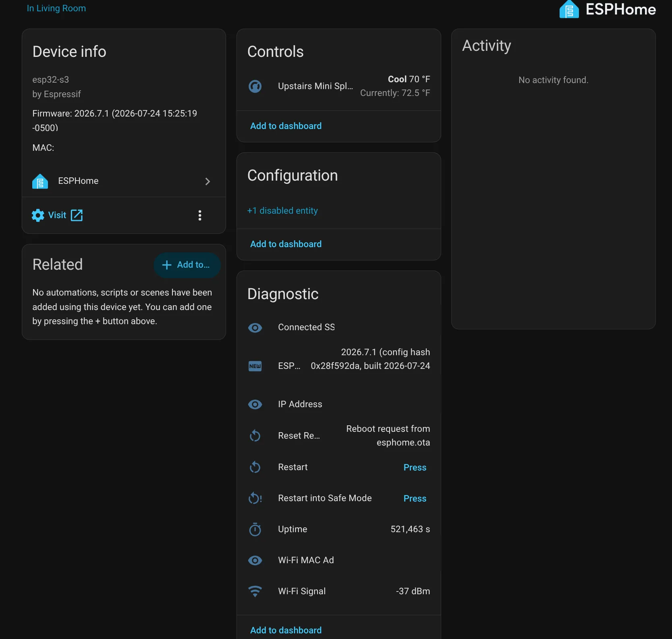
Task: Click the Cool 70 °F state value
Action: (x=409, y=79)
